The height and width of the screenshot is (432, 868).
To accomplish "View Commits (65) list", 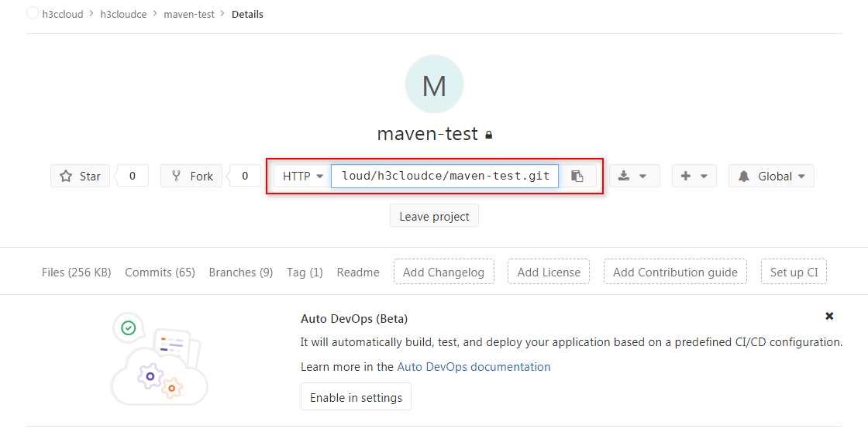I will click(160, 272).
